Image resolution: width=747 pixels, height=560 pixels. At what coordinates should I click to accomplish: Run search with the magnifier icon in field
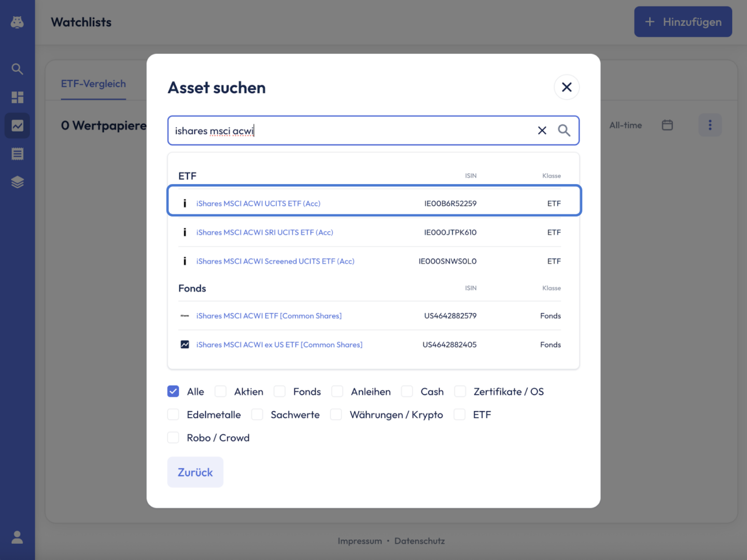tap(564, 131)
